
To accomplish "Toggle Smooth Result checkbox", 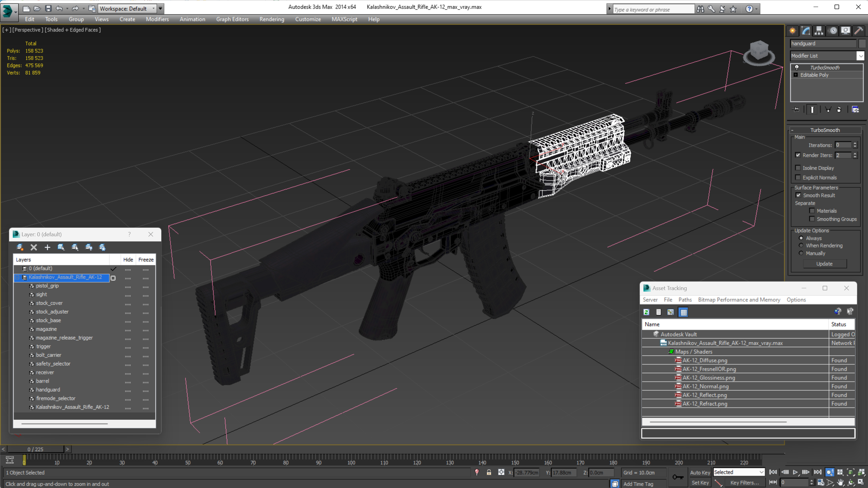I will [x=798, y=195].
